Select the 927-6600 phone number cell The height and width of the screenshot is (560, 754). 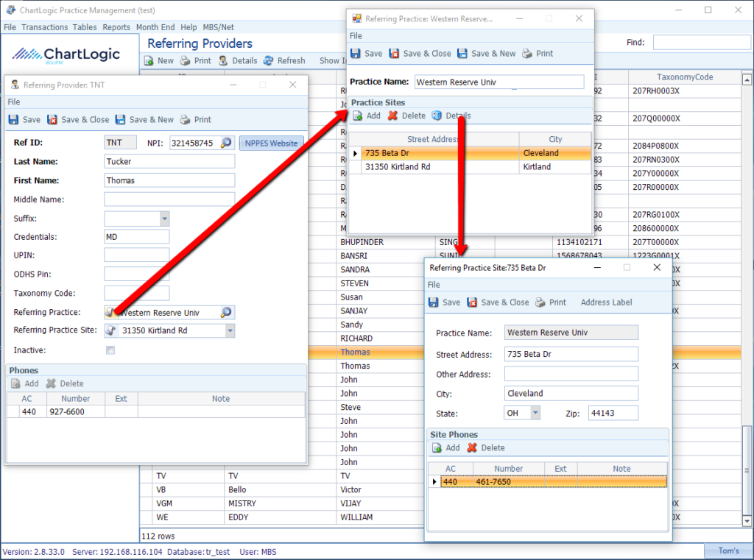76,412
